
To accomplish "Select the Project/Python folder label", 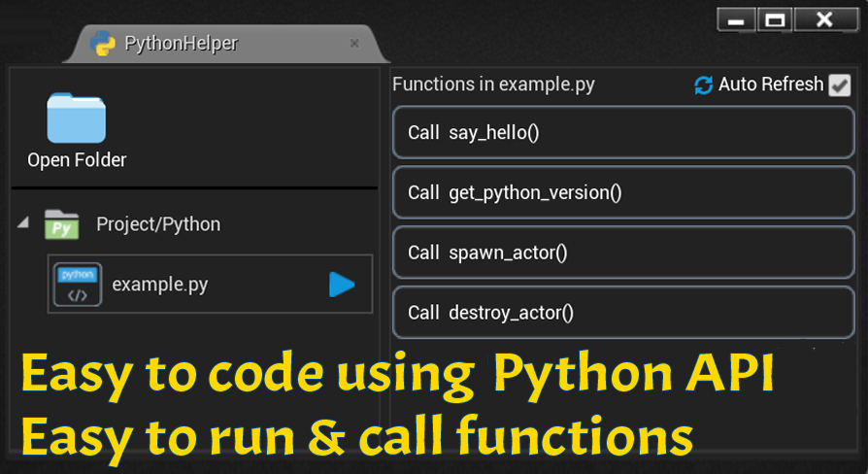I will (x=158, y=224).
